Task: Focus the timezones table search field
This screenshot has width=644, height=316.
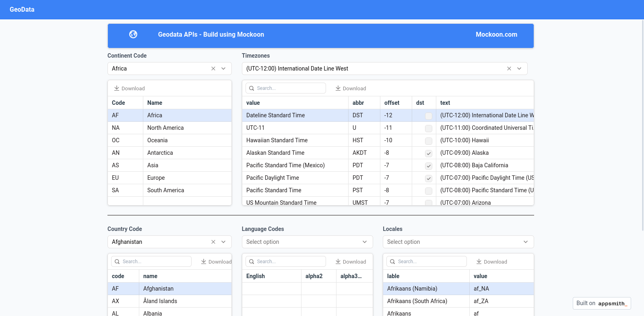Action: click(289, 88)
